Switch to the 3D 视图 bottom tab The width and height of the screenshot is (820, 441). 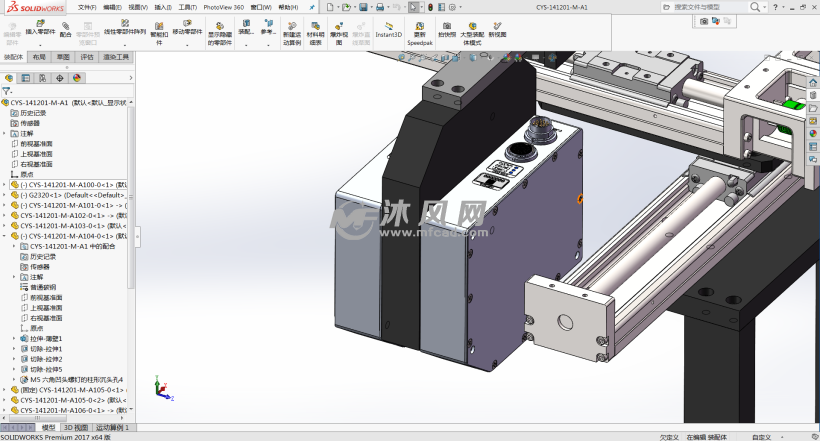pos(76,427)
